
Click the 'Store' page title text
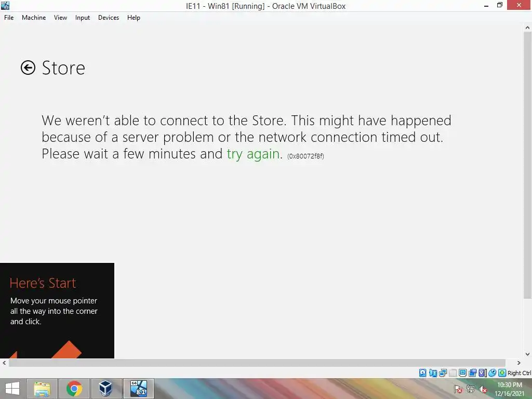point(63,68)
